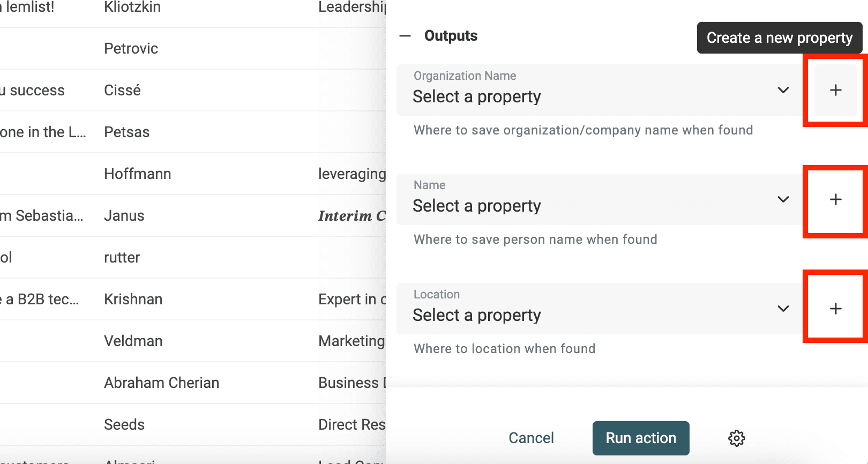Select the Cissé cell in the table
Viewport: 868px width, 464px height.
[x=123, y=91]
